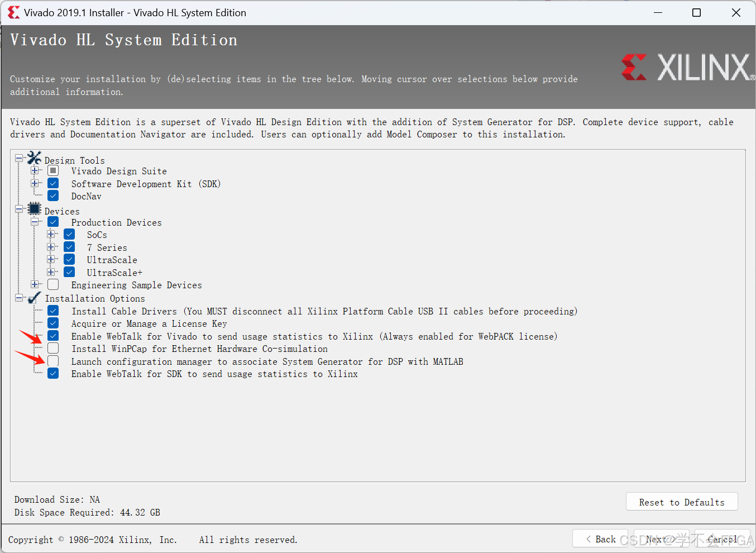This screenshot has height=553, width=756.
Task: Go Back to previous installer page
Action: [600, 538]
